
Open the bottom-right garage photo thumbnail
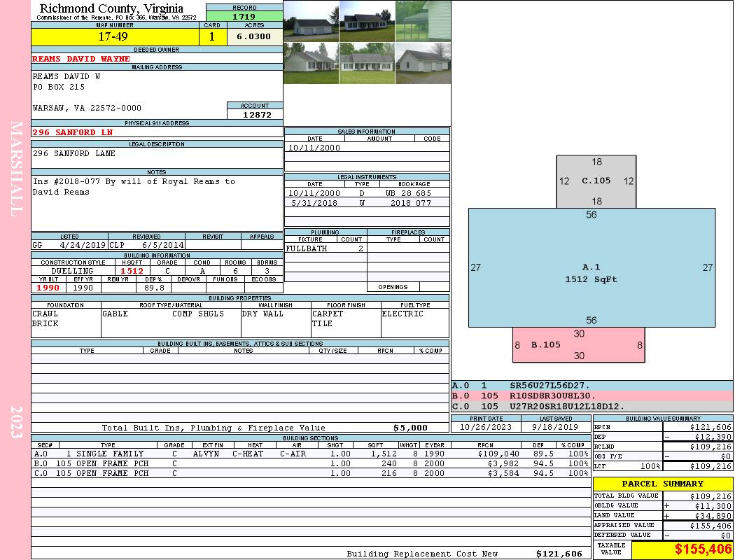pos(423,63)
